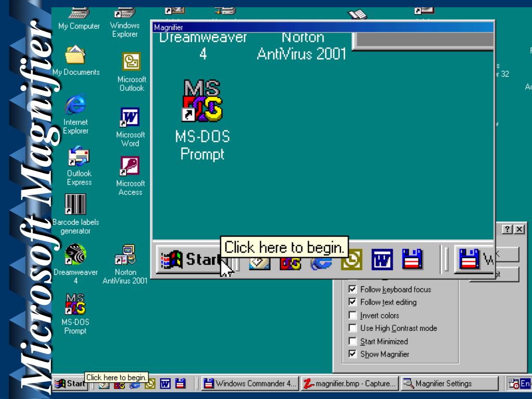Switch to the Windows Commander 4 taskbar button

250,383
